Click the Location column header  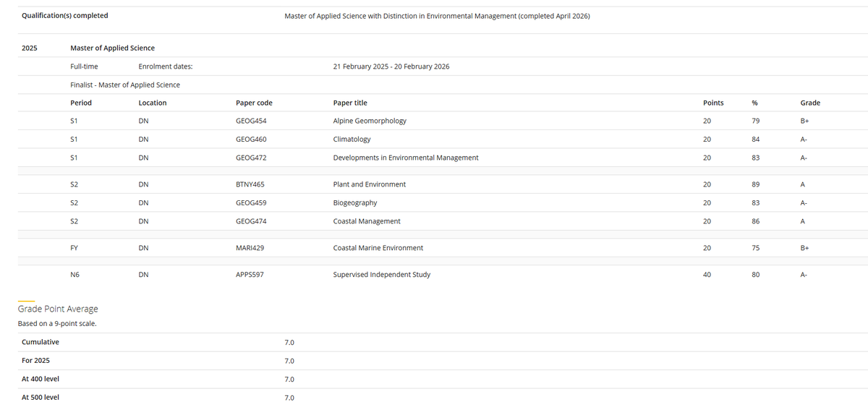click(x=153, y=103)
